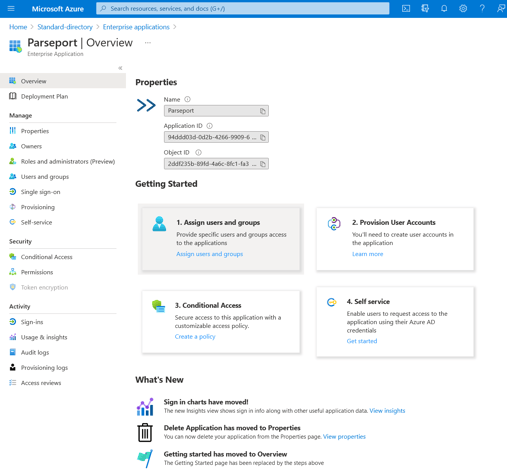Click the Assign users and groups person icon
This screenshot has width=507, height=474.
[x=159, y=224]
